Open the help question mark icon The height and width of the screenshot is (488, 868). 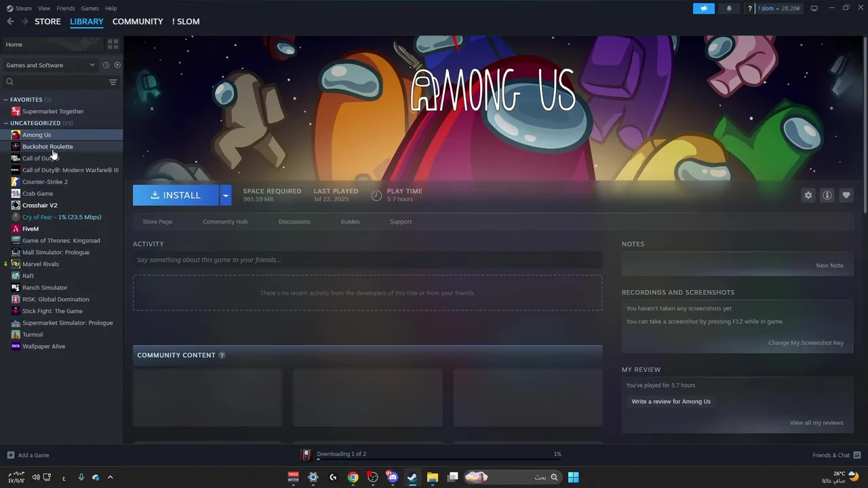click(x=749, y=8)
